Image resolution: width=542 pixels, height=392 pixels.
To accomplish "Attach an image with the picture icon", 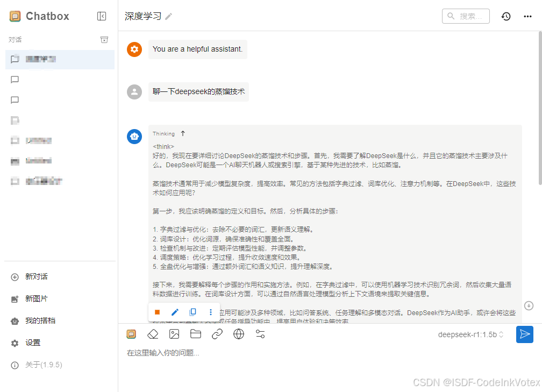I will [174, 334].
